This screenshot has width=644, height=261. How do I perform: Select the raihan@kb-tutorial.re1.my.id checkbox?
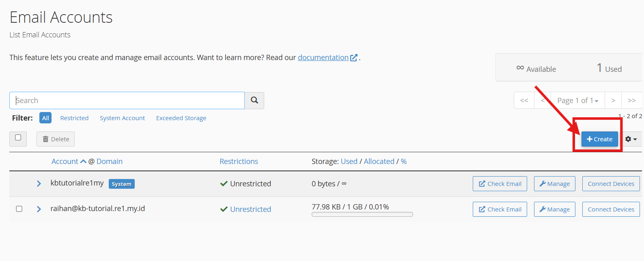19,209
